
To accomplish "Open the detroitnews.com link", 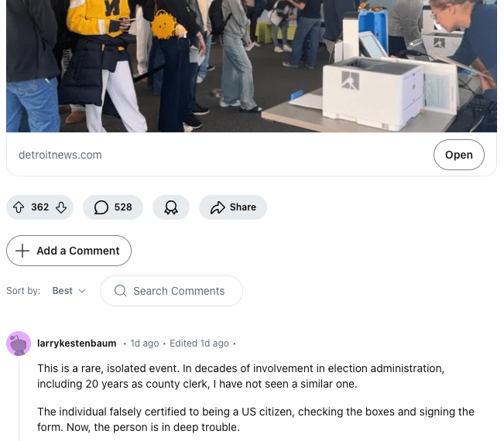I will 60,155.
